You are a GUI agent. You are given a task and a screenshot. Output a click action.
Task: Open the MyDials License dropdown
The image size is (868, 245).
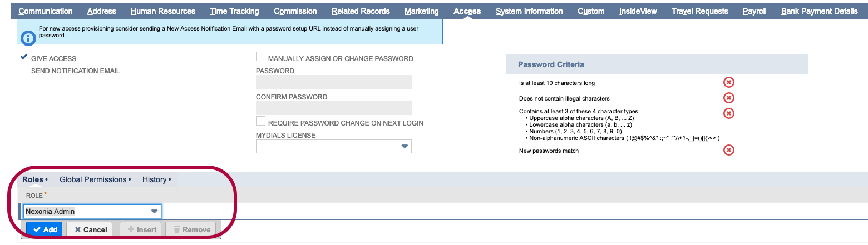pyautogui.click(x=405, y=147)
